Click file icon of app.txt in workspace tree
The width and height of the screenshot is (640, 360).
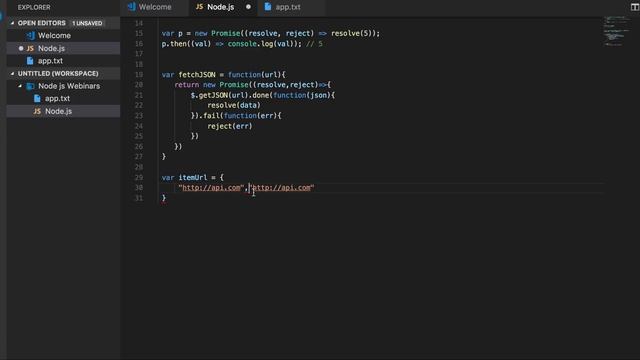coord(37,98)
